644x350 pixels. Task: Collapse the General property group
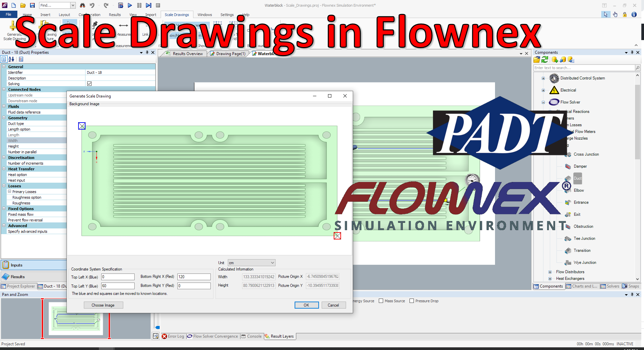(4, 66)
